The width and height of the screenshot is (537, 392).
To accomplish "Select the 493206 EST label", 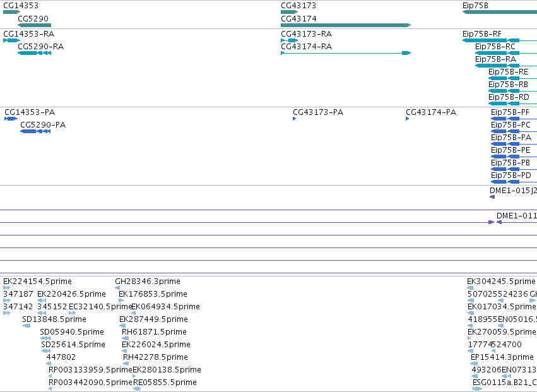I will pos(487,371).
